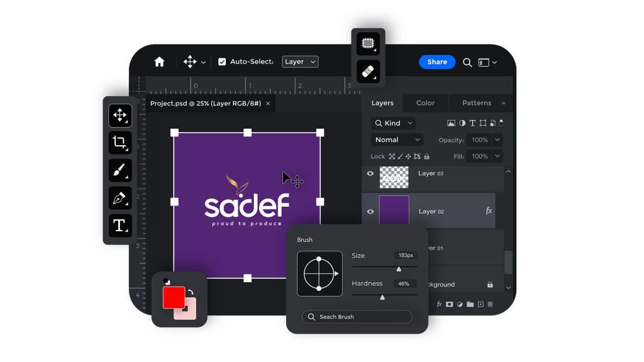644x362 pixels.
Task: Select the Brush tool
Action: pyautogui.click(x=120, y=170)
